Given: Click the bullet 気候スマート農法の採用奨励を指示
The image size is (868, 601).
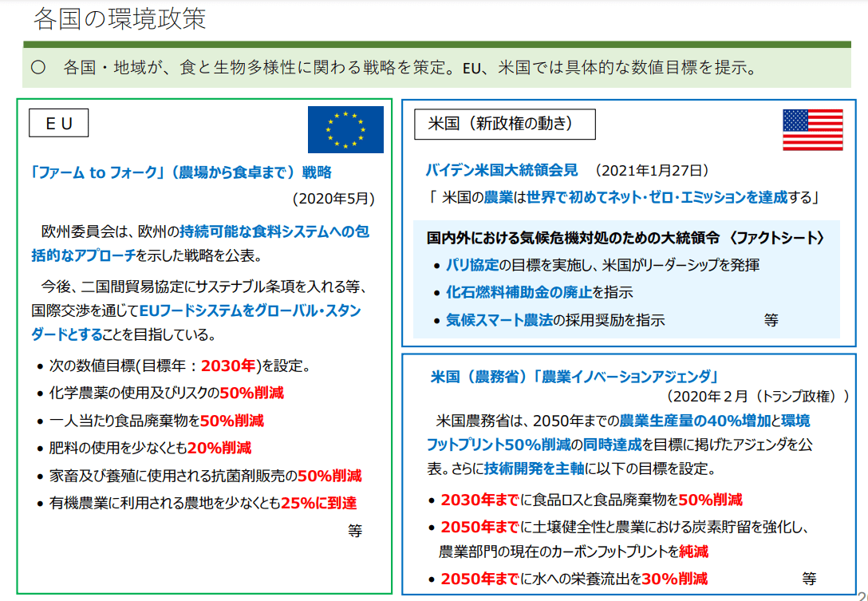Looking at the screenshot, I should [550, 320].
